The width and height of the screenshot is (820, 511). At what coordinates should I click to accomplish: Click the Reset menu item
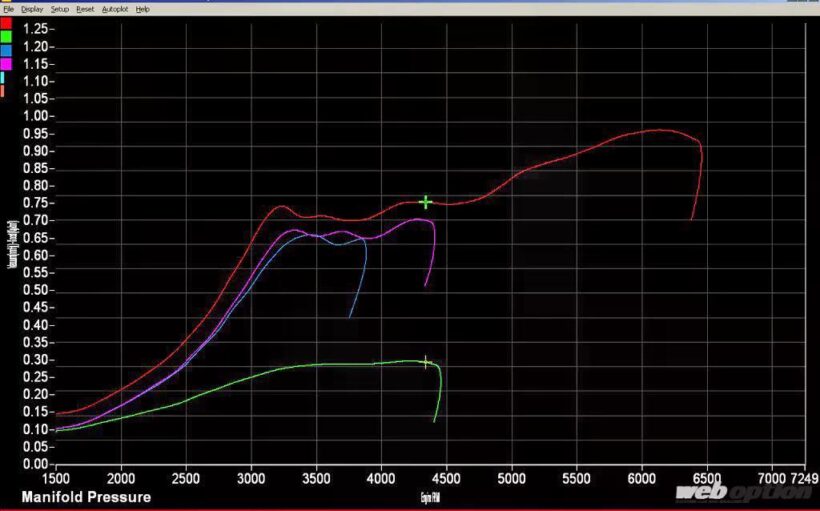coord(85,8)
